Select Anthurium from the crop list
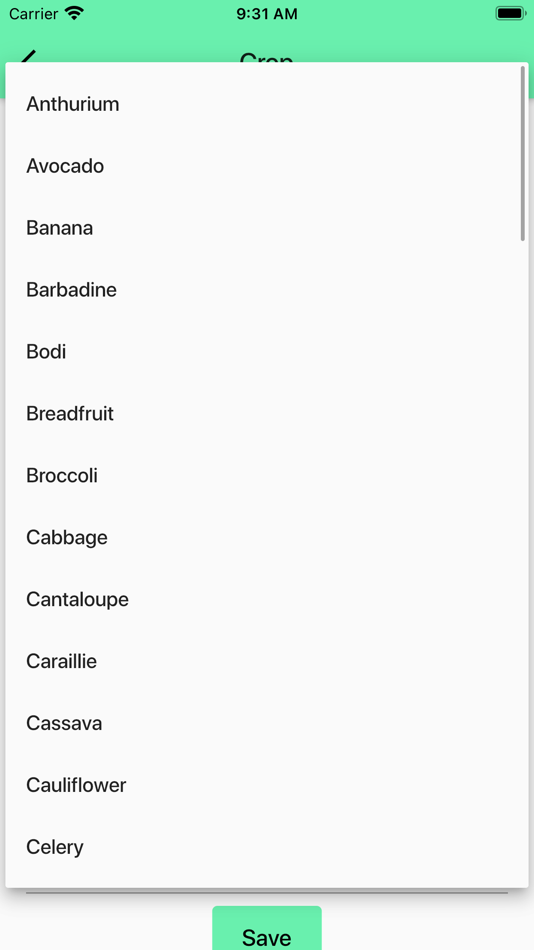 pyautogui.click(x=267, y=104)
